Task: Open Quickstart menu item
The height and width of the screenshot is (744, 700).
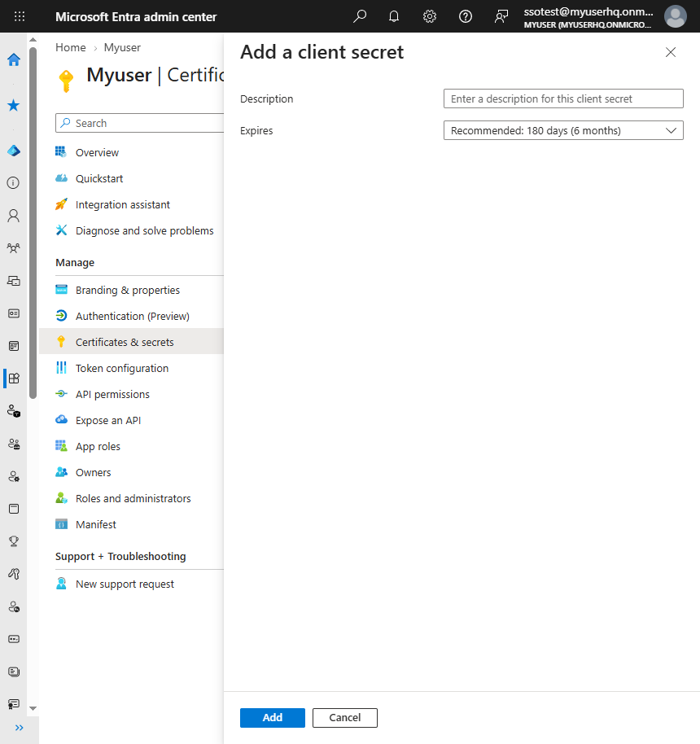Action: 99,179
